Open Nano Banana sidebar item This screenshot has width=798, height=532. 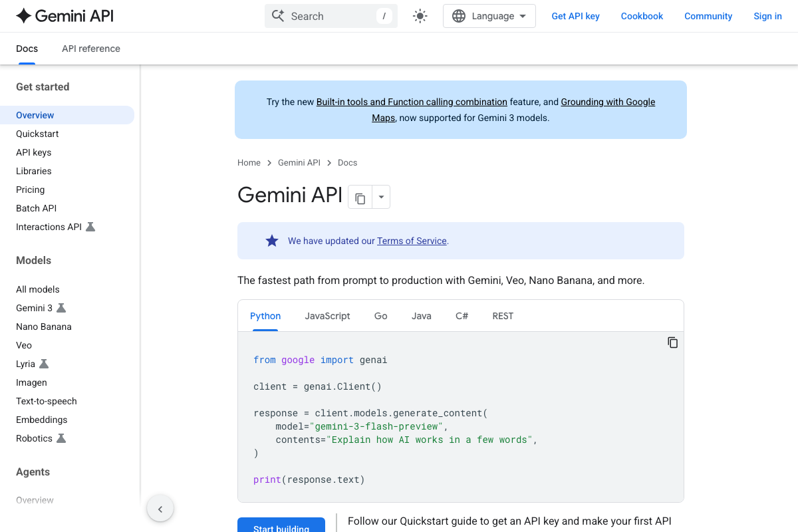coord(43,327)
